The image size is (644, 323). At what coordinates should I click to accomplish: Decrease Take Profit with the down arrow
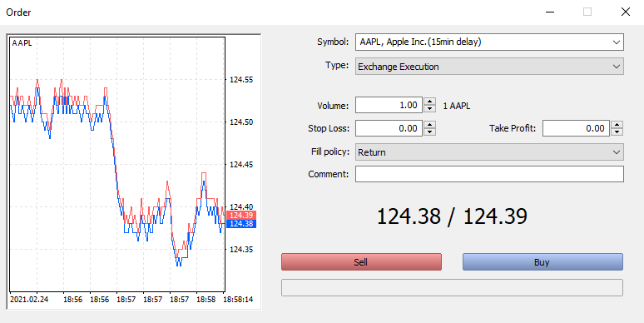click(x=617, y=132)
